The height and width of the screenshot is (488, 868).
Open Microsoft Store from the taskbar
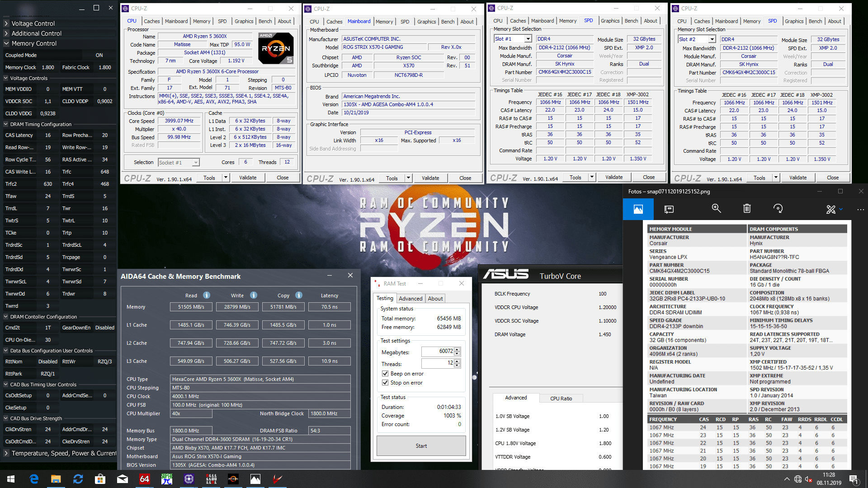point(100,479)
